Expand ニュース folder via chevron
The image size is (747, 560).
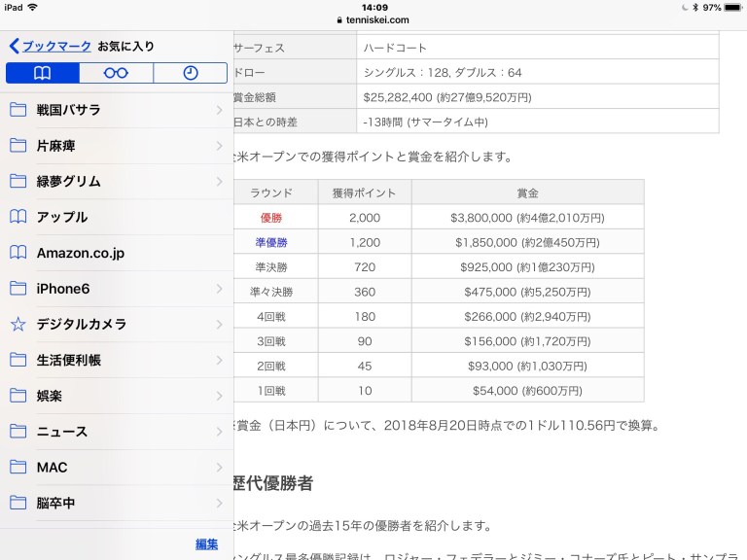point(219,432)
